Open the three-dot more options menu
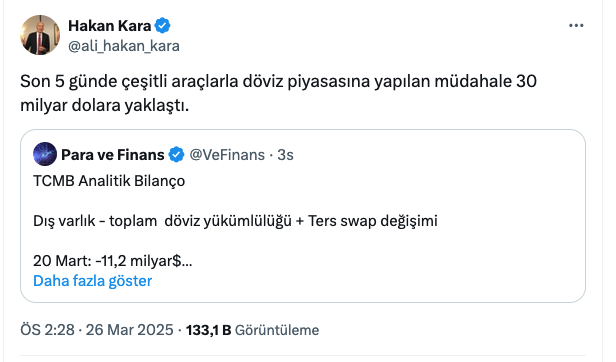 pyautogui.click(x=576, y=26)
